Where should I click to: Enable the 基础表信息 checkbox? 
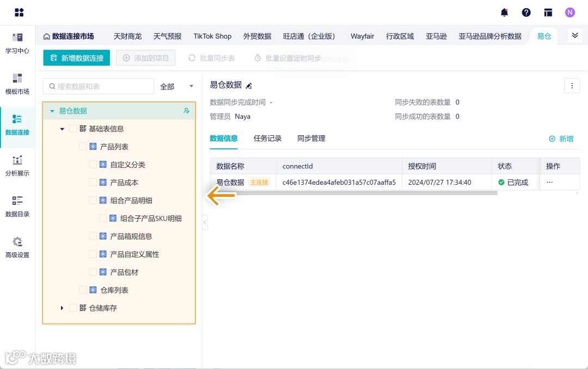[x=73, y=129]
